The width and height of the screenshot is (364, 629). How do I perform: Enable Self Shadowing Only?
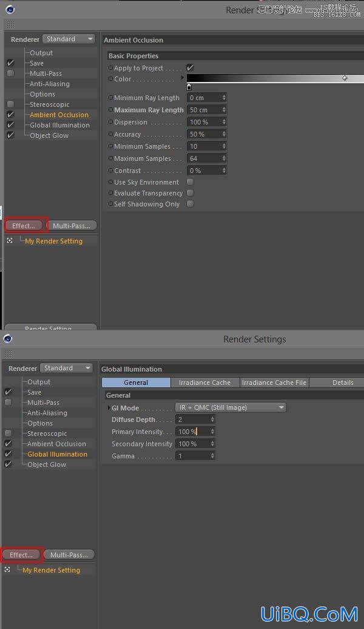pos(190,204)
